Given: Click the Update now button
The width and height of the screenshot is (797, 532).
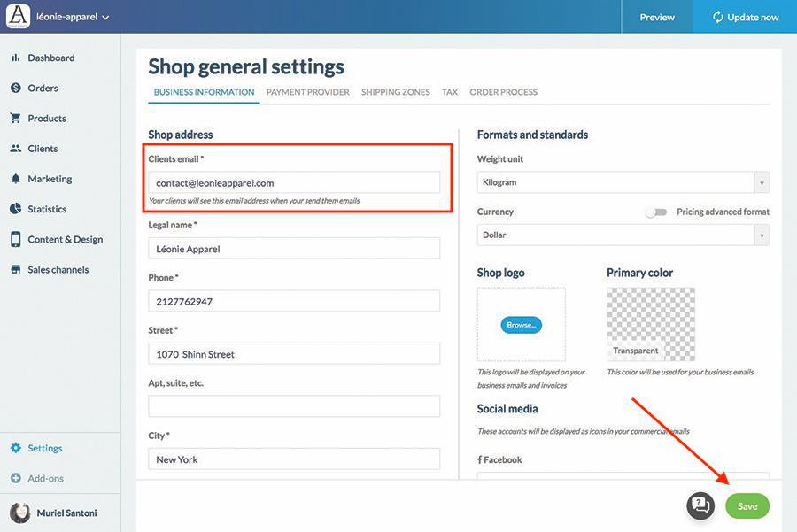Looking at the screenshot, I should point(744,17).
